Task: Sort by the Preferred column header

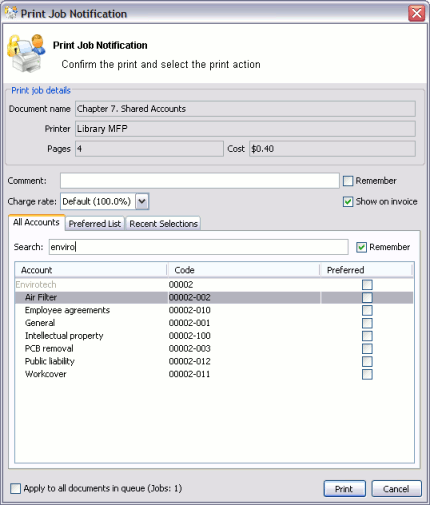Action: (366, 270)
